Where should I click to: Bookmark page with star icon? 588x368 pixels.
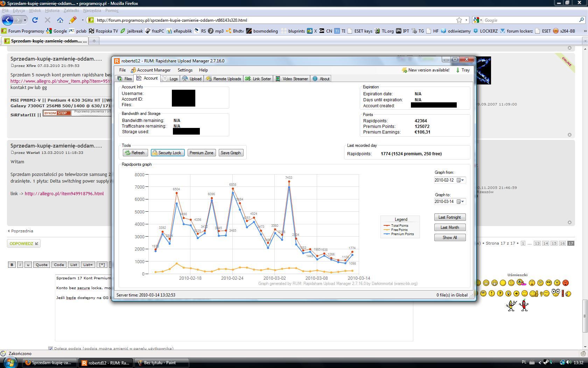click(x=459, y=20)
